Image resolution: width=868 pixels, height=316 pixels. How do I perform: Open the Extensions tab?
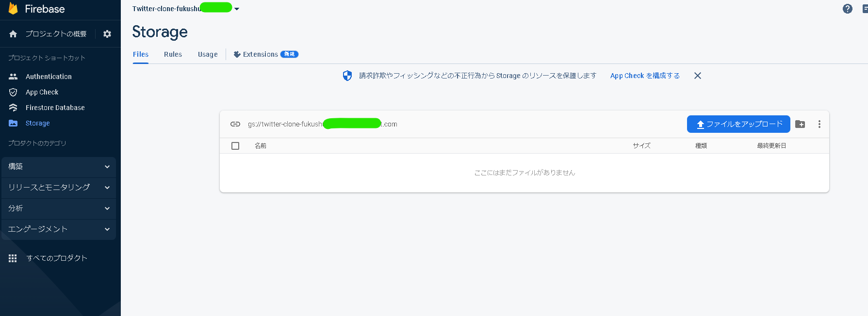[x=265, y=54]
